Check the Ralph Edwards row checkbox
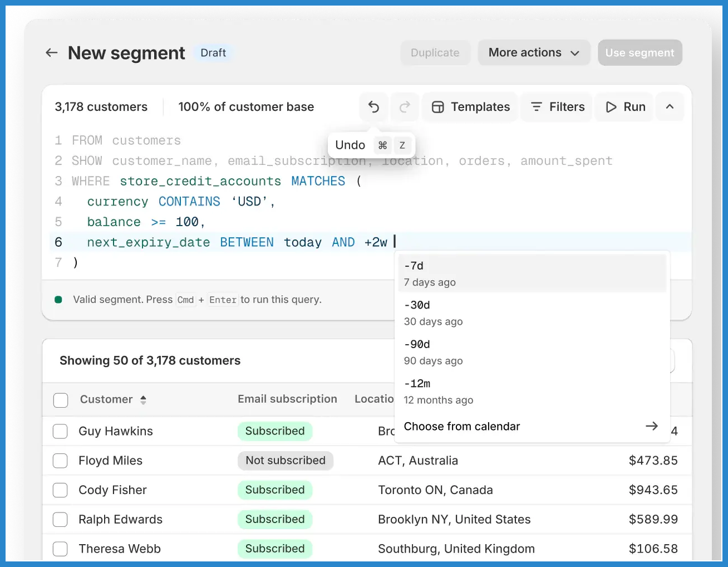This screenshot has height=567, width=728. click(60, 520)
